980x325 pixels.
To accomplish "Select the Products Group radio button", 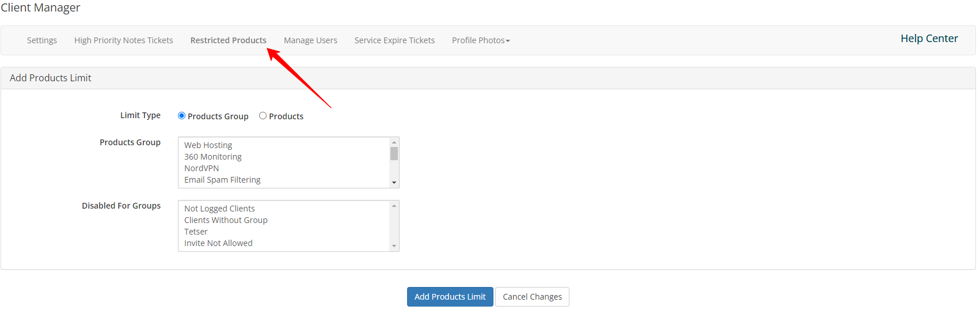I will [181, 116].
